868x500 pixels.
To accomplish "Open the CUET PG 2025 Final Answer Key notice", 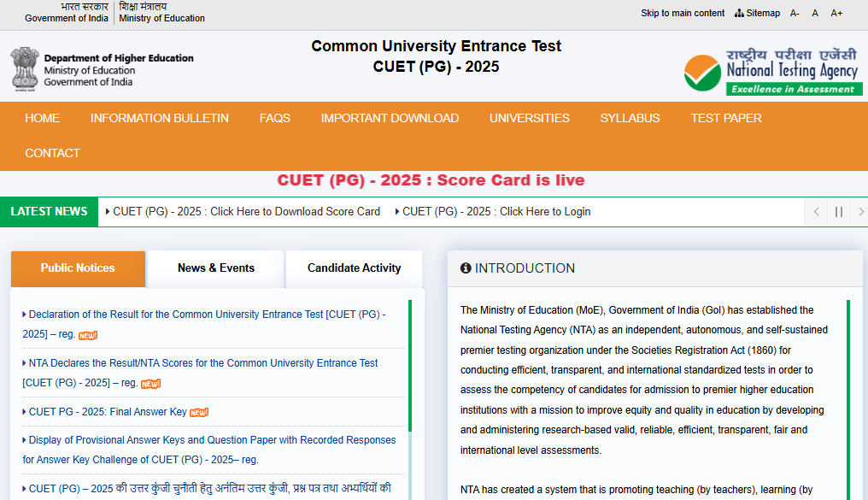I will coord(108,412).
